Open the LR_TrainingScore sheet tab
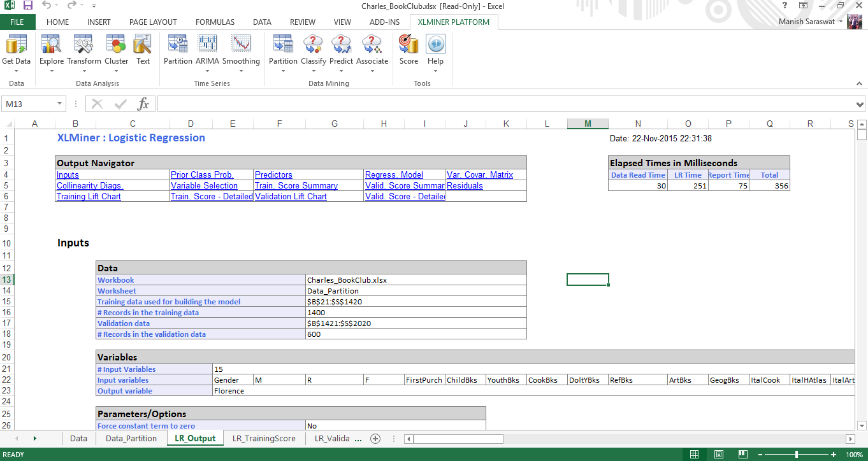This screenshot has height=461, width=868. point(263,438)
